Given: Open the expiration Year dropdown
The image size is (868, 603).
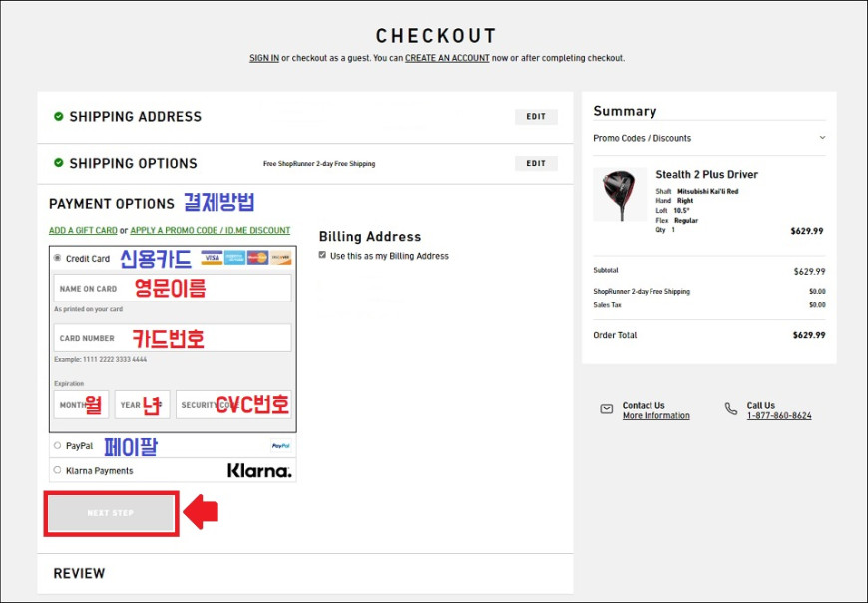Looking at the screenshot, I should coord(143,404).
